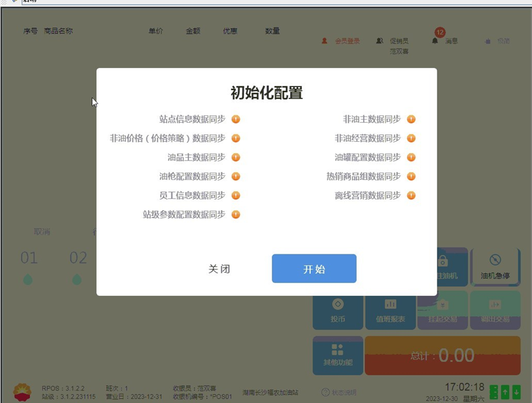Click warning icon next to 非油主数据同步
This screenshot has height=403, width=532.
pyautogui.click(x=411, y=119)
